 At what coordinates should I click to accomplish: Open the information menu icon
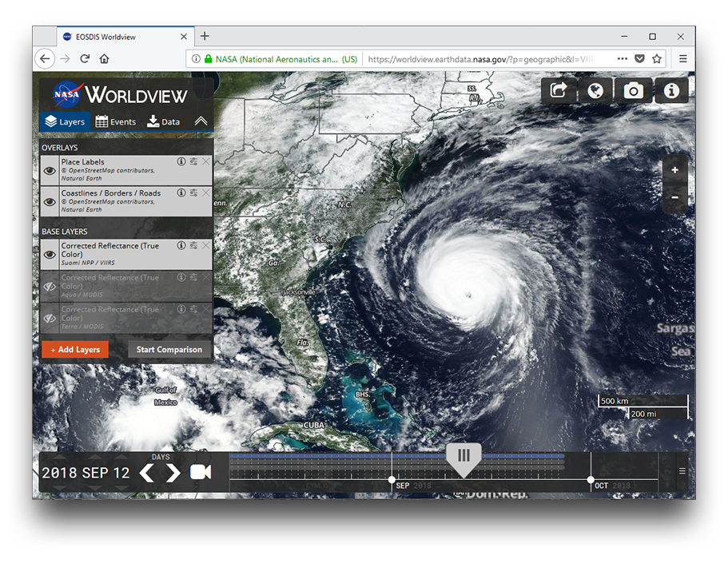[671, 90]
